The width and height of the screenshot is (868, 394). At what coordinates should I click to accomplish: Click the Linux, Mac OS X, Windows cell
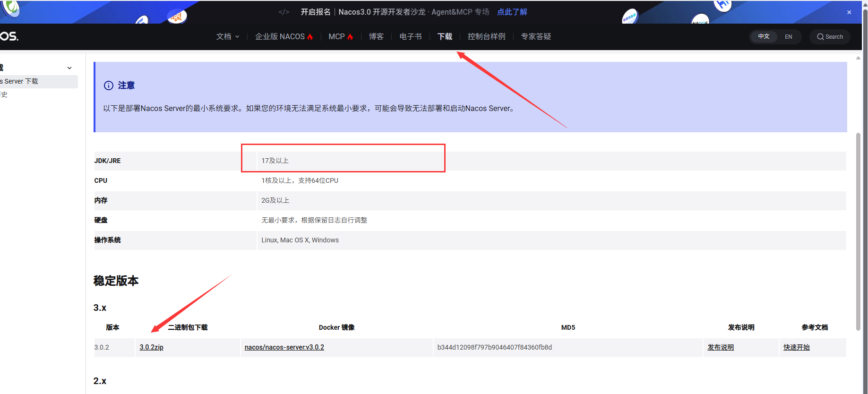[551, 240]
